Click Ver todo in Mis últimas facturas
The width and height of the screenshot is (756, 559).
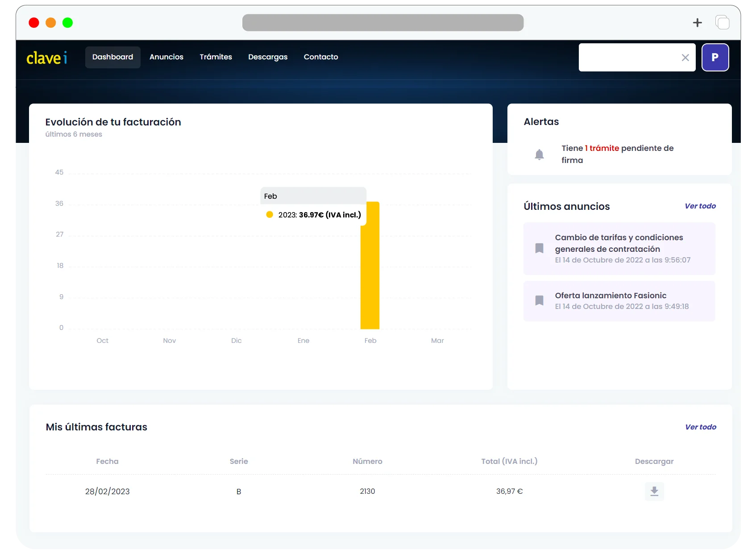click(x=700, y=427)
